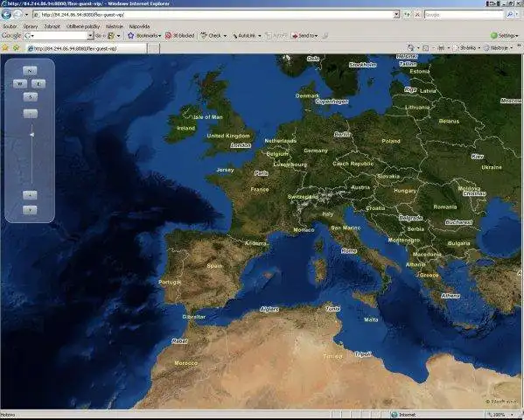524x420 pixels.
Task: Click the popup blocker '30 blocked' icon
Action: click(179, 36)
